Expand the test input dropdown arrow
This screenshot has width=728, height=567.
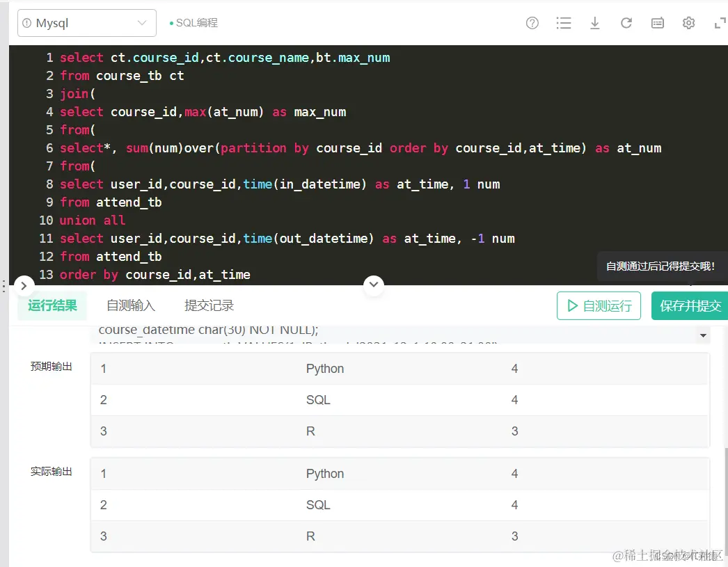(x=703, y=335)
